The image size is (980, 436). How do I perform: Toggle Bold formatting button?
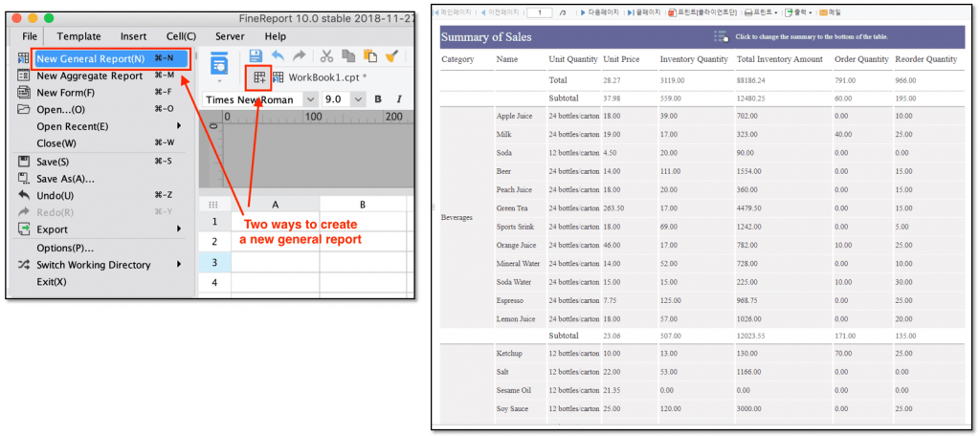pos(377,99)
